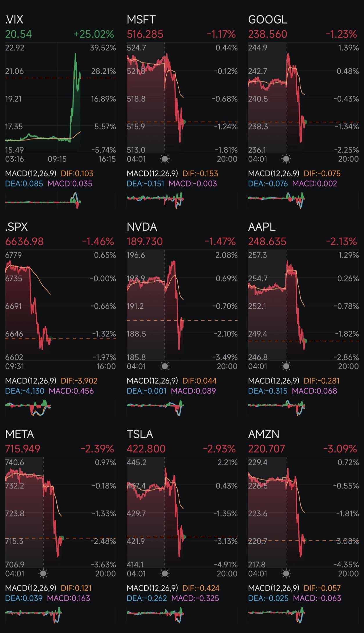Click the sun icon on AAPL time axis

tap(286, 366)
